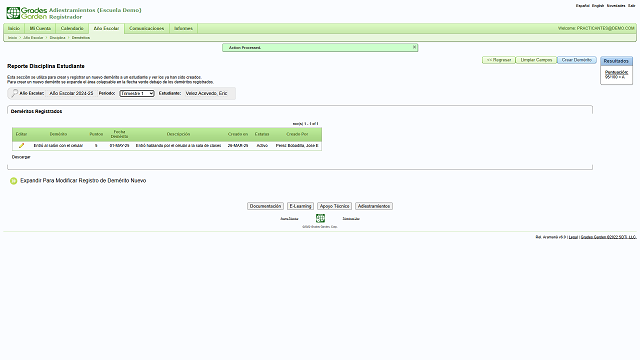The width and height of the screenshot is (640, 360).
Task: Sort by the Fecha Demérito column header
Action: click(x=119, y=134)
